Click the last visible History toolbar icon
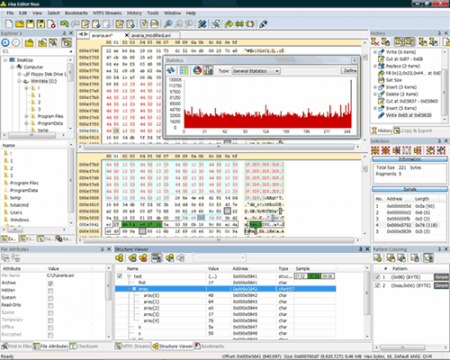Viewport: 450px width, 360px height. click(x=446, y=42)
